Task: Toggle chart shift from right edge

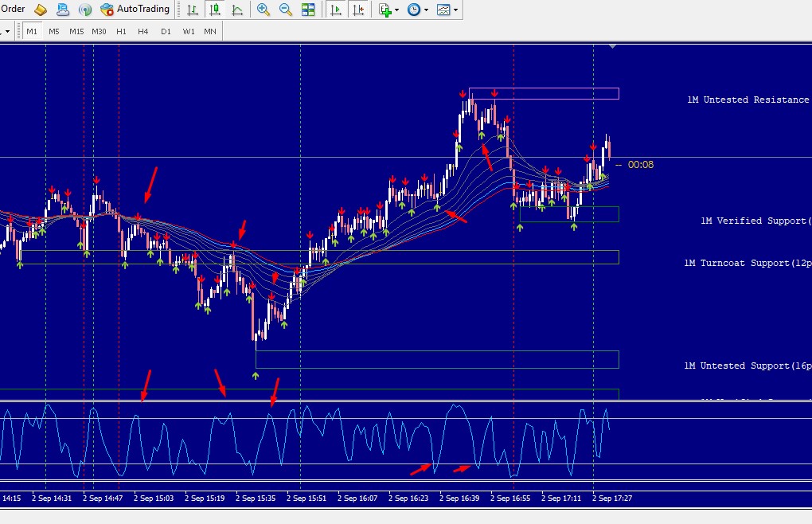Action: [358, 10]
